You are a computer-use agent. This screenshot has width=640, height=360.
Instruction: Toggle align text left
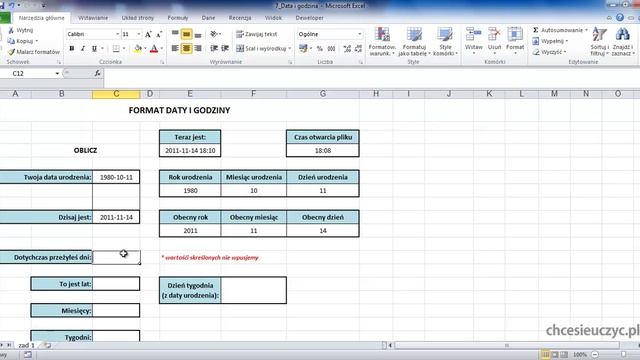click(x=175, y=49)
